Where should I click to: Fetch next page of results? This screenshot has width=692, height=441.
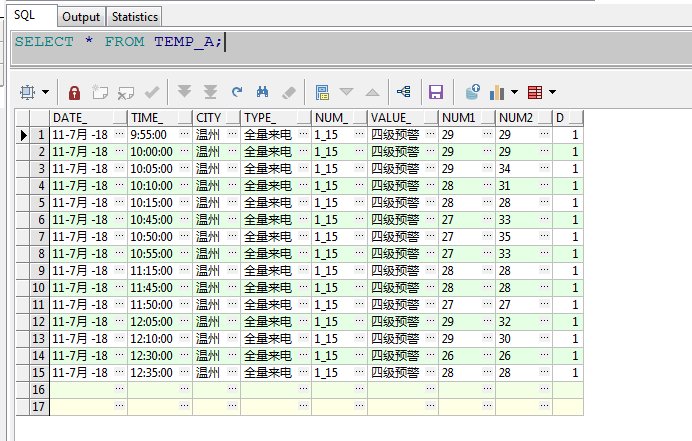(185, 92)
